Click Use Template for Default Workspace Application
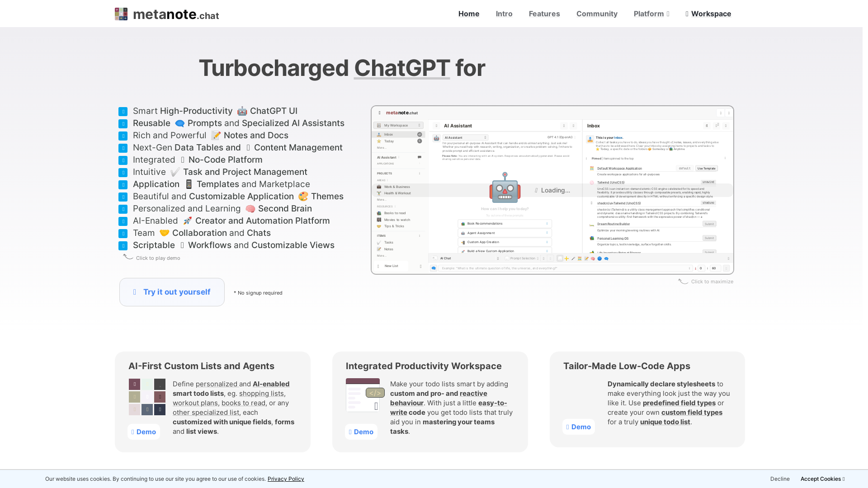Image resolution: width=868 pixels, height=488 pixels. click(706, 169)
